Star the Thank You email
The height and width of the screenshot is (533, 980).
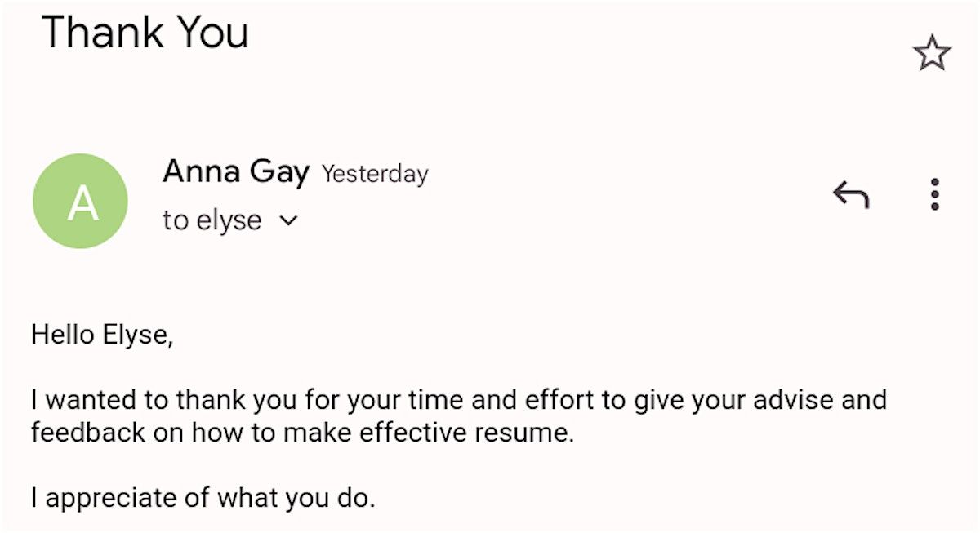point(932,54)
